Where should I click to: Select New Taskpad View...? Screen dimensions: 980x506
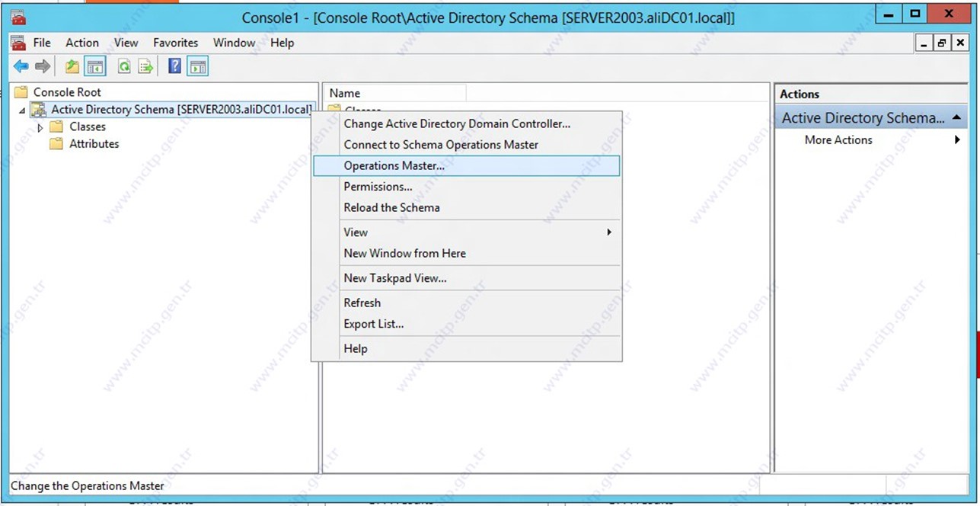pyautogui.click(x=468, y=278)
